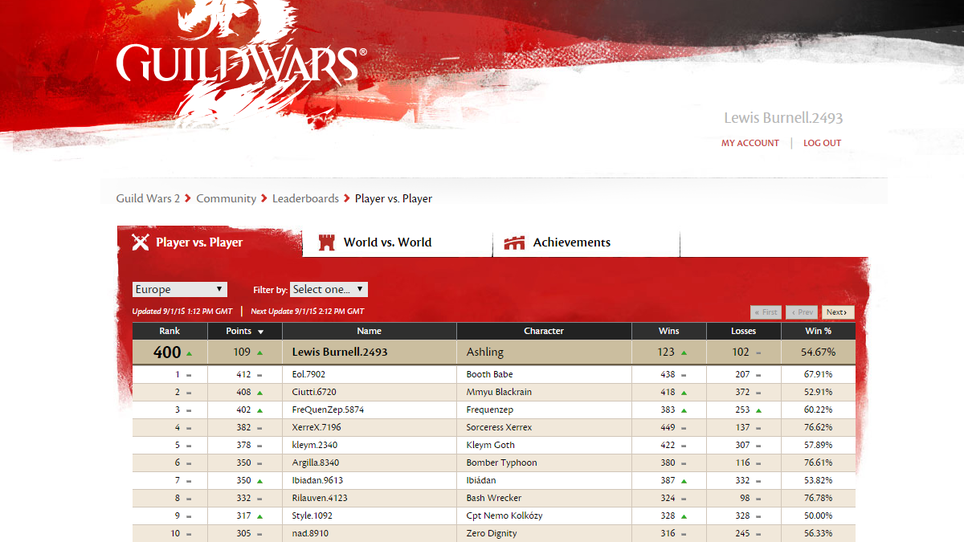Click the Name column header
Viewport: 964px width, 542px height.
tap(369, 331)
